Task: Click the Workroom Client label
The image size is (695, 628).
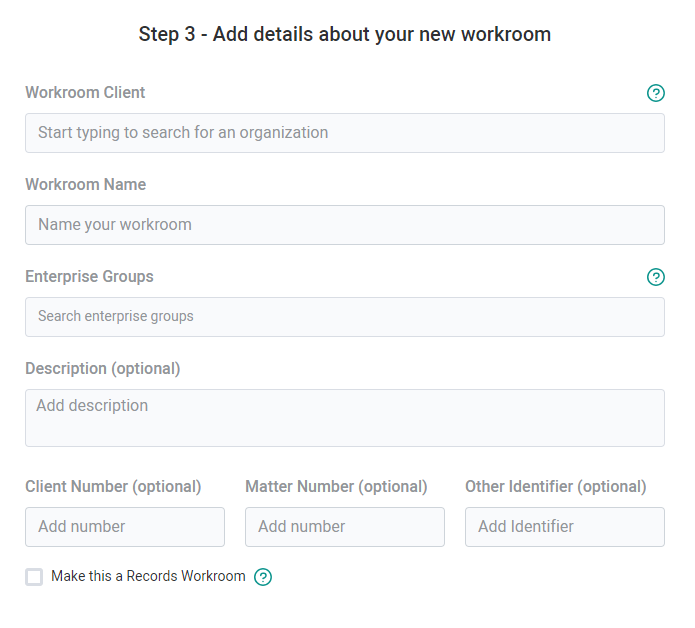Action: click(85, 93)
